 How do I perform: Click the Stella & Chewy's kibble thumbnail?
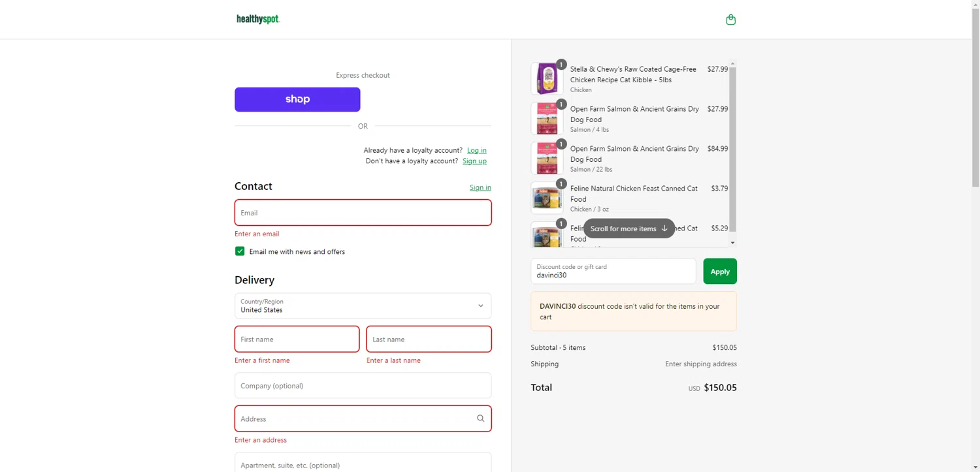[x=547, y=79]
